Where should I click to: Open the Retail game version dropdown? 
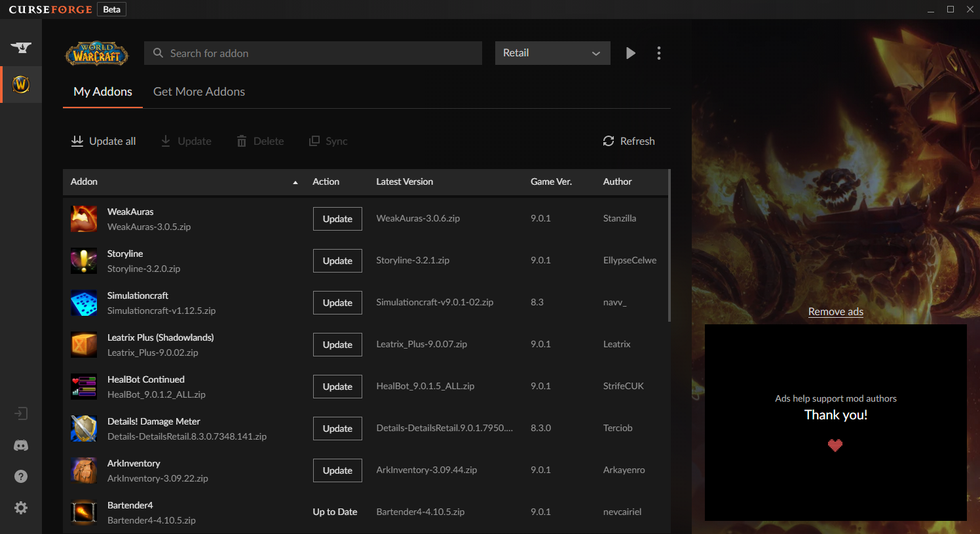coord(552,53)
